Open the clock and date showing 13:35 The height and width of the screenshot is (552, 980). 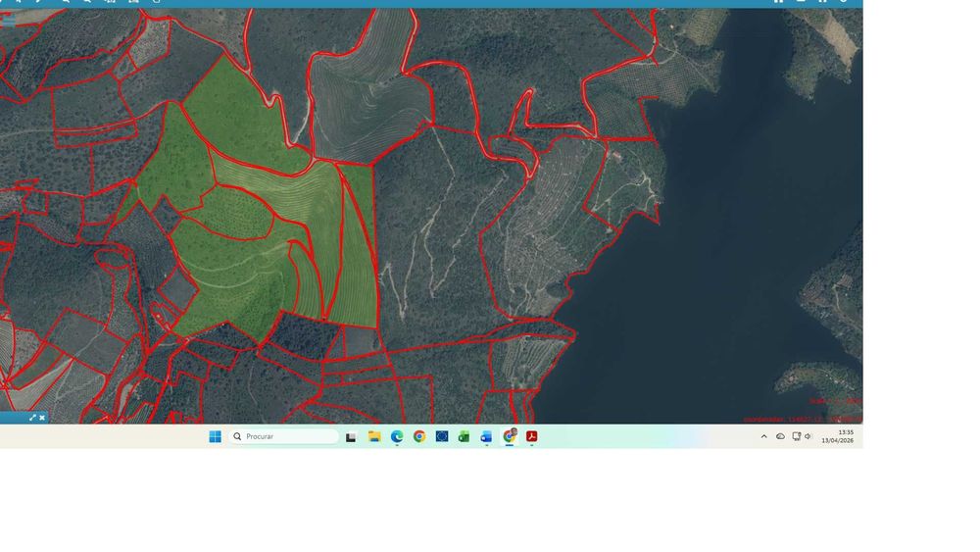(x=838, y=436)
